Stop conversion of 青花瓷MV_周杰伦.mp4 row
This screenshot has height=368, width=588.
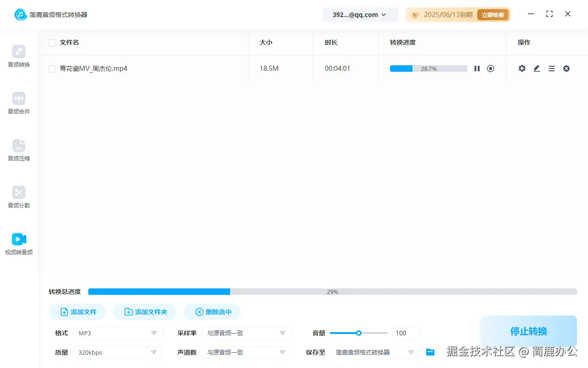point(491,69)
